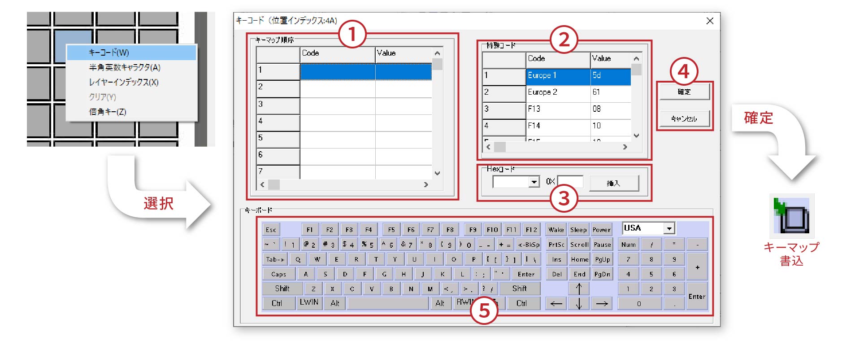This screenshot has height=341, width=868.
Task: Click the 挿入 button in Hex code
Action: point(613,183)
